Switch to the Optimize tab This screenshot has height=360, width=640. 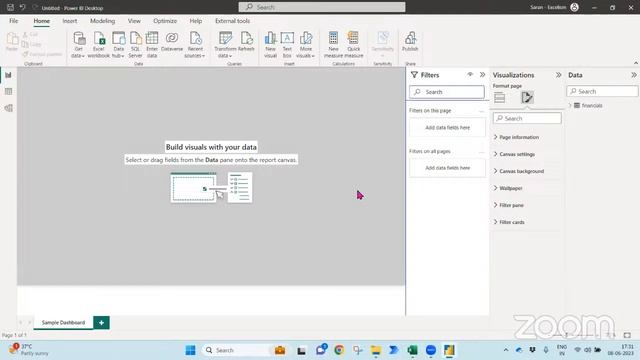165,21
